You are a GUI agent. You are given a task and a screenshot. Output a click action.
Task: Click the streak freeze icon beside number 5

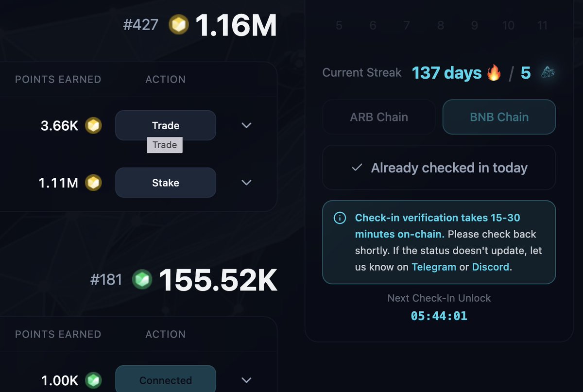548,73
